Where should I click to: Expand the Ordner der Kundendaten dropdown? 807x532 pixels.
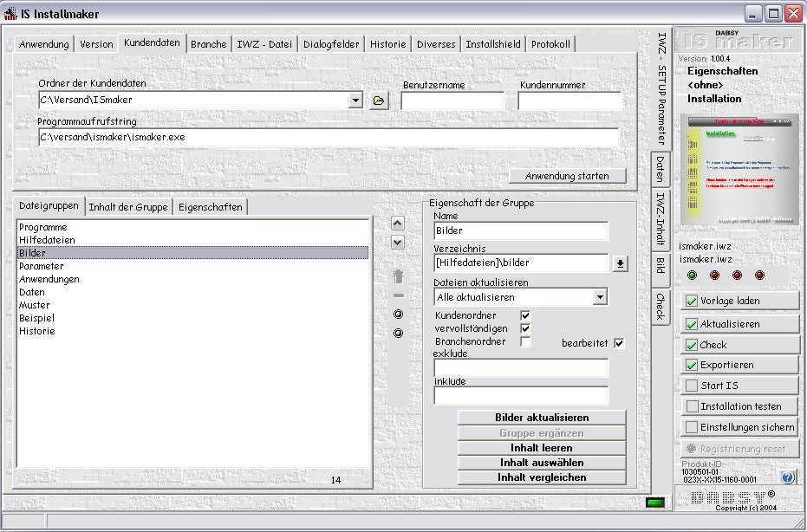(355, 101)
